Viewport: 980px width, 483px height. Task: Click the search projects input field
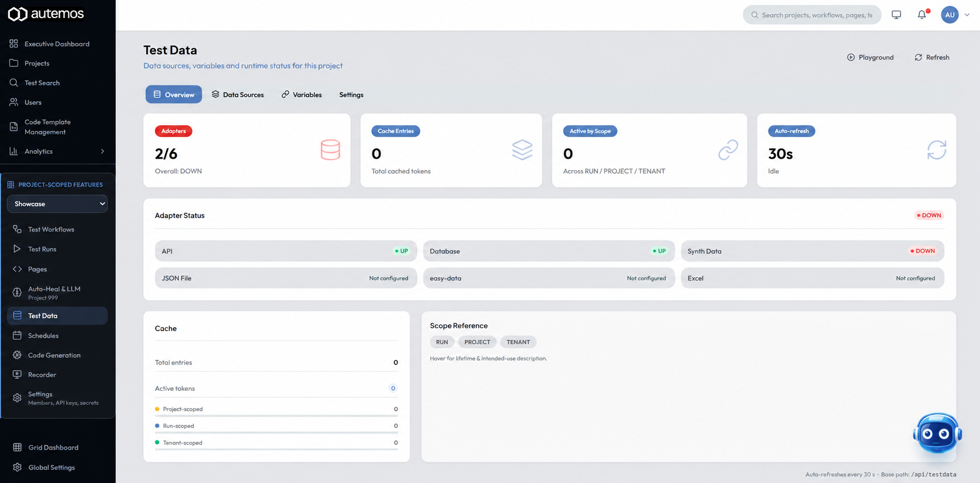click(812, 15)
